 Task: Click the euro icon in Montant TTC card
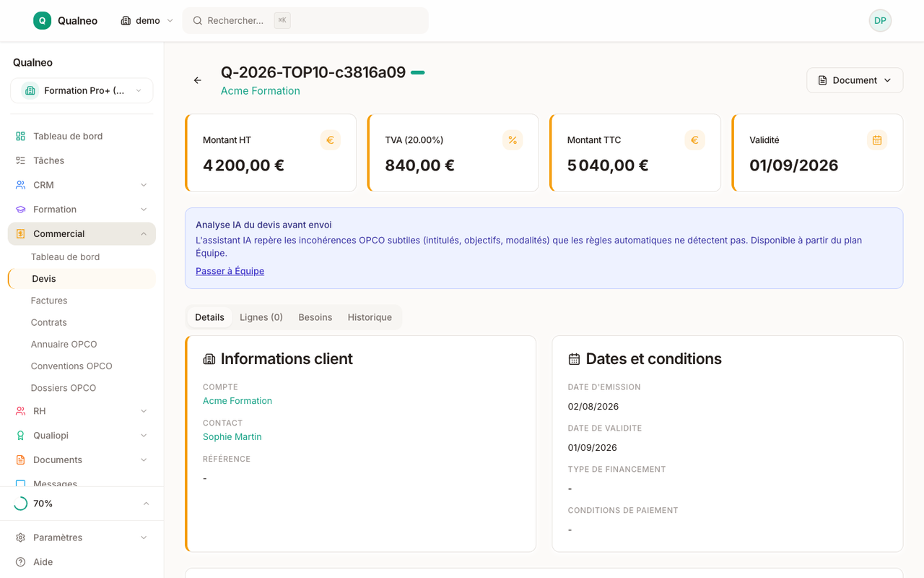click(694, 140)
